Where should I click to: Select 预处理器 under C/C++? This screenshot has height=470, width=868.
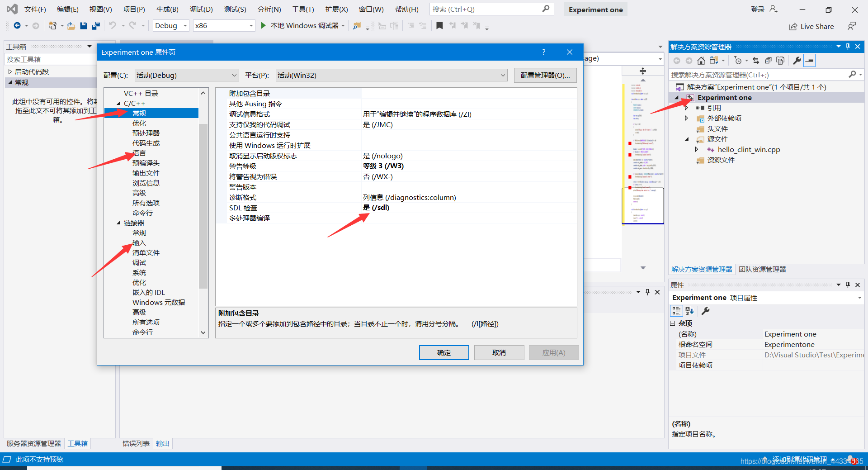point(146,133)
